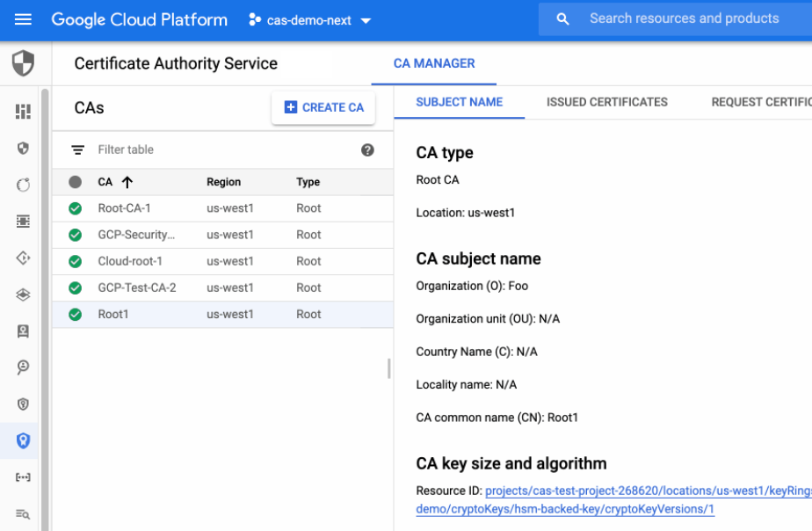The height and width of the screenshot is (531, 812).
Task: Open the certificate badge sidebar icon
Action: [23, 331]
